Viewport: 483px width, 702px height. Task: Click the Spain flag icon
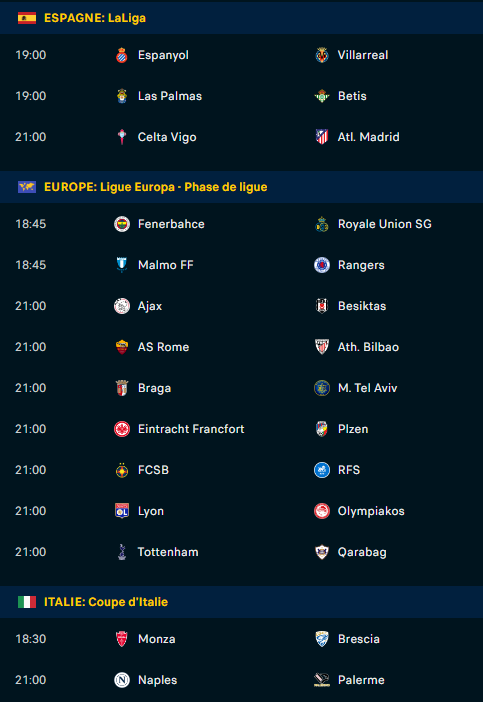coord(27,18)
